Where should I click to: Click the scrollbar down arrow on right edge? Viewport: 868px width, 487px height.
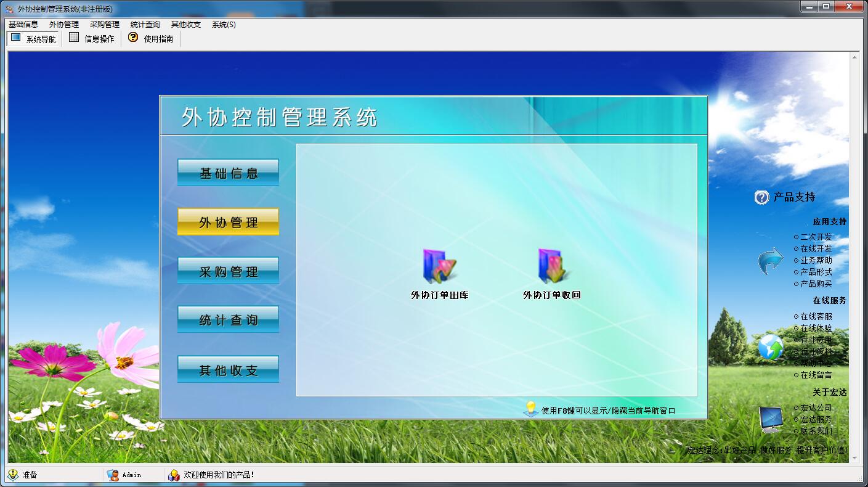(x=855, y=457)
